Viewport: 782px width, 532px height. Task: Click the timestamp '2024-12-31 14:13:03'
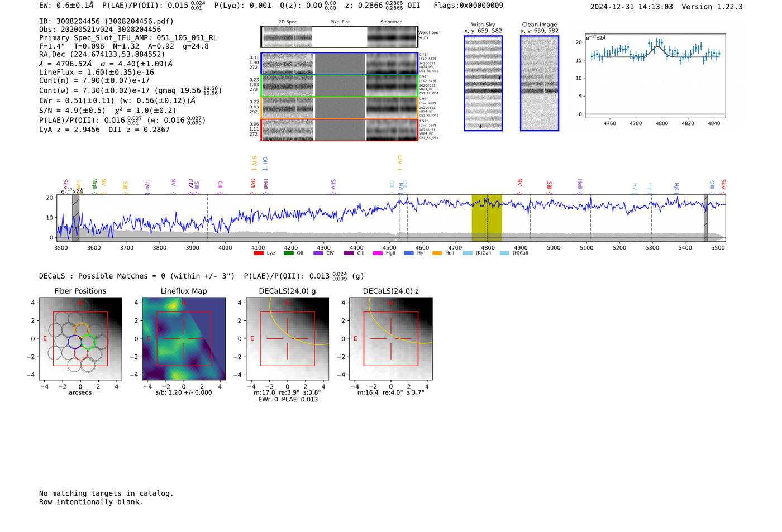pyautogui.click(x=631, y=7)
